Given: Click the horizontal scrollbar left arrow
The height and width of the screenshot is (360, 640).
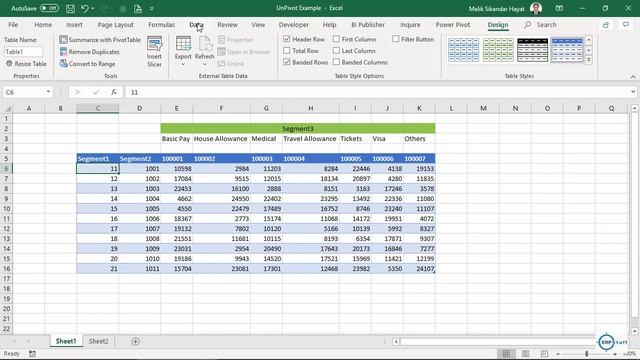Looking at the screenshot, I should point(396,342).
